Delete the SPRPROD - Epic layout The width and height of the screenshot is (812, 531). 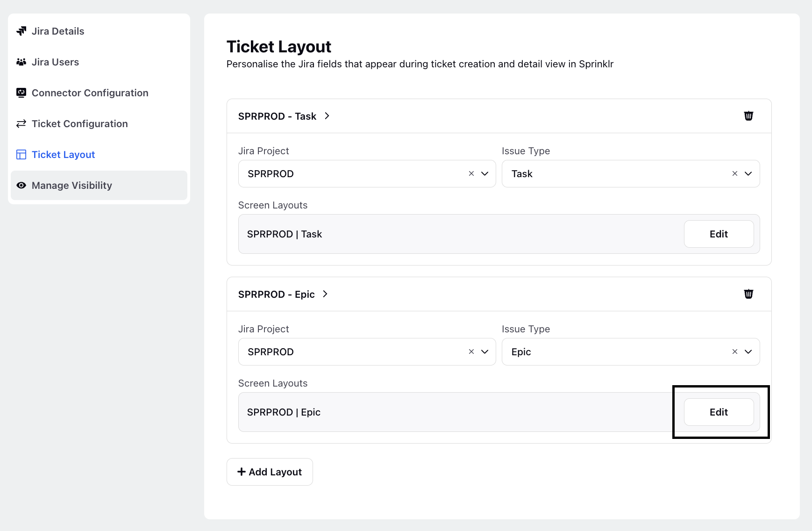pyautogui.click(x=748, y=294)
